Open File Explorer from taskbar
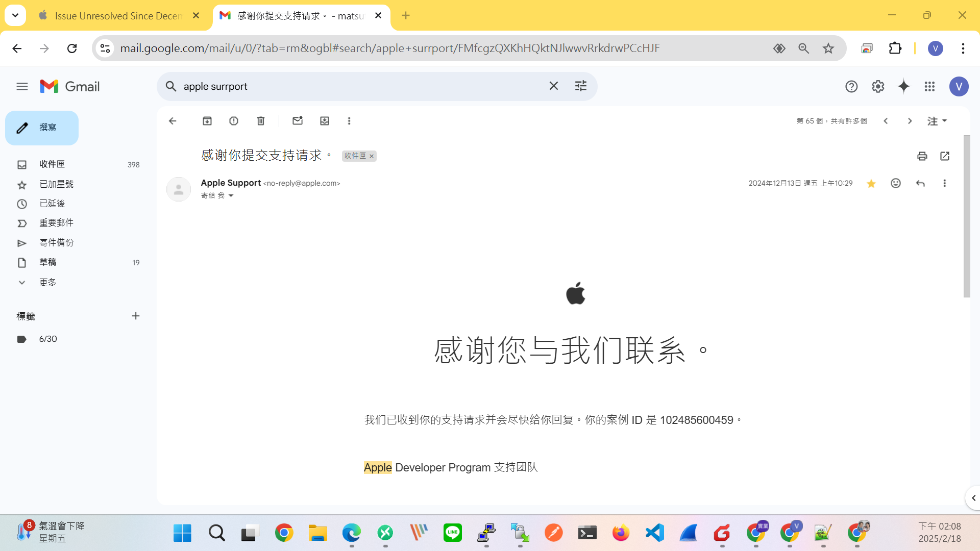The width and height of the screenshot is (980, 551). (x=318, y=533)
